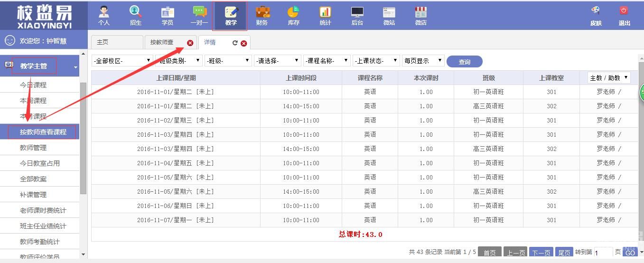Image resolution: width=644 pixels, height=263 pixels.
Task: Click the 2016-11-06/星期日 row date
Action: point(176,206)
